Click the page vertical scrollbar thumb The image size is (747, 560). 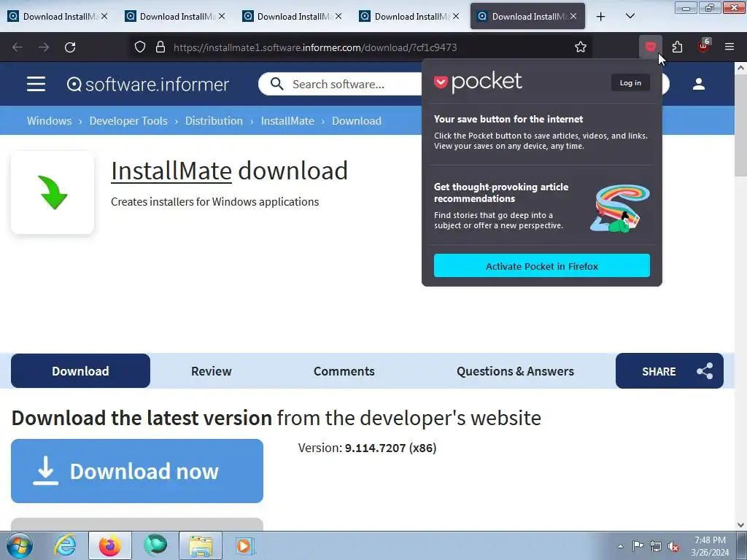pos(740,125)
